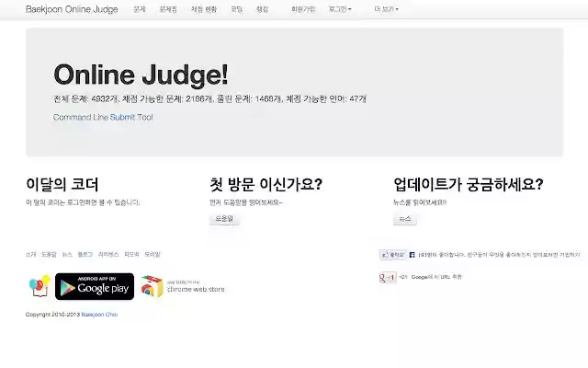
Task: Click the Facebook Like button
Action: point(392,255)
